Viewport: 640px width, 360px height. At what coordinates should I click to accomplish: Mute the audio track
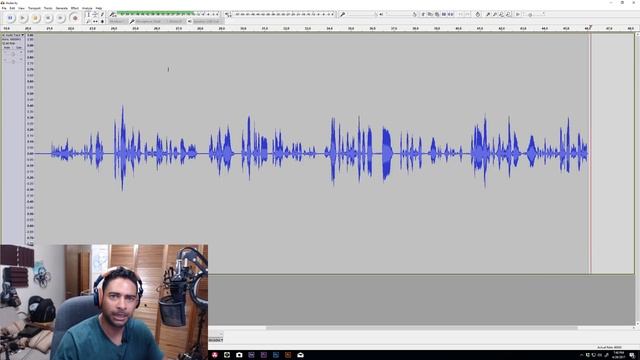[7, 47]
